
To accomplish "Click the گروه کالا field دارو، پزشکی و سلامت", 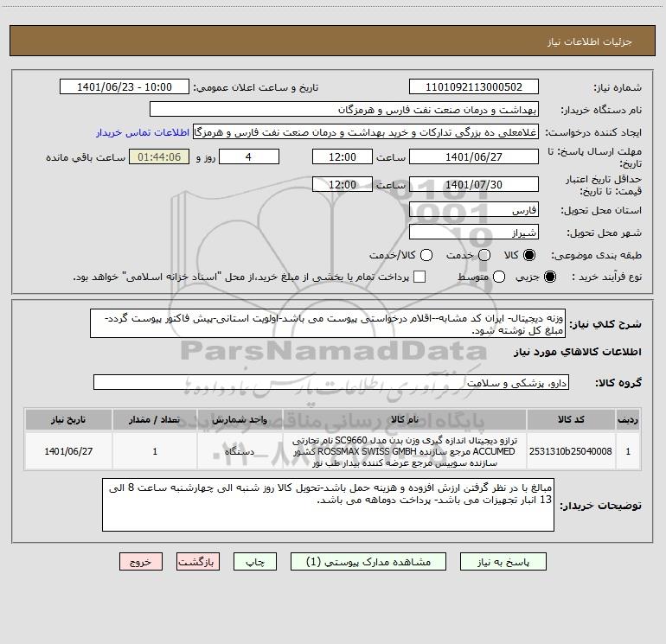I will point(331,382).
